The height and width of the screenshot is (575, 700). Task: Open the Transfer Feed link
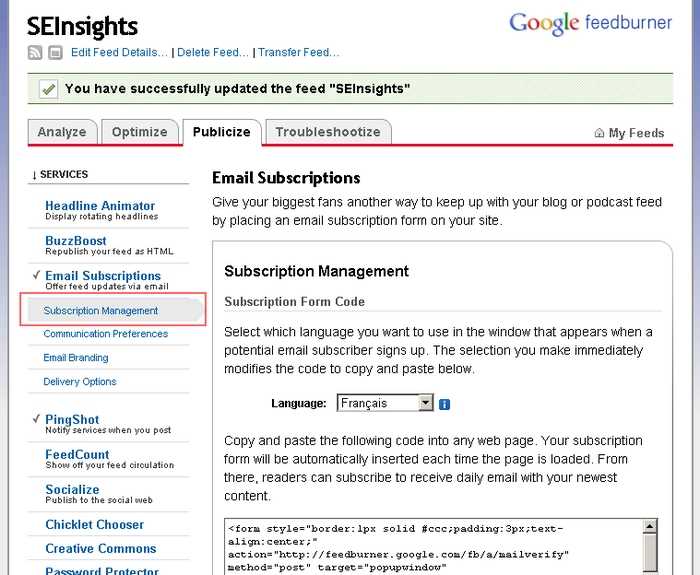point(298,52)
